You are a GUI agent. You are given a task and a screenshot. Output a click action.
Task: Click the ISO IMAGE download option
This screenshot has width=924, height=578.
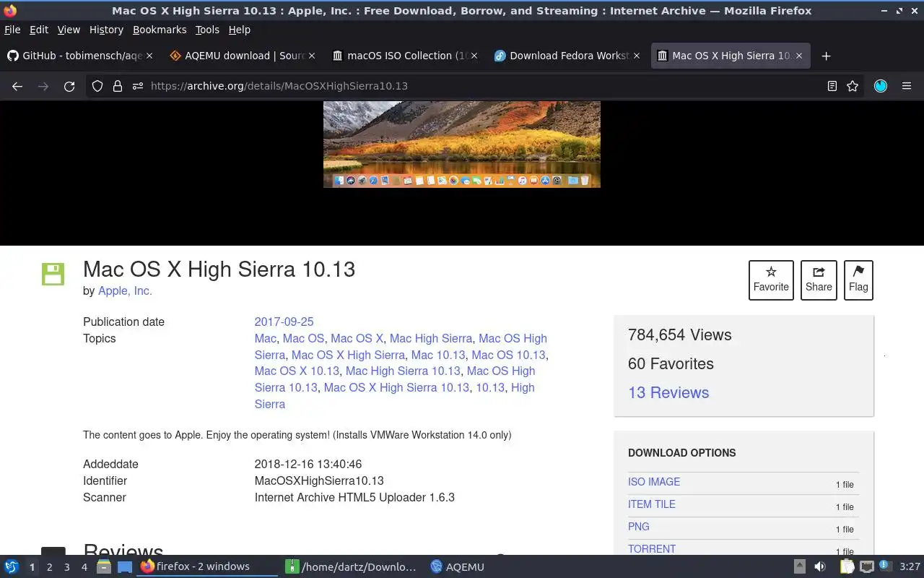click(654, 482)
